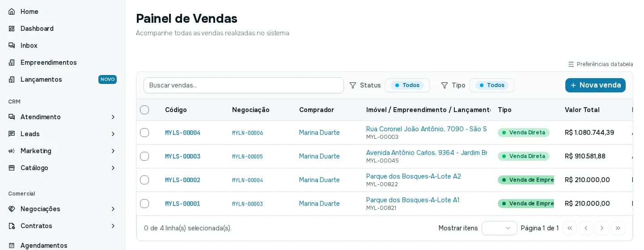The height and width of the screenshot is (250, 644).
Task: Click value R$ 910.581,88
Action: [x=585, y=156]
